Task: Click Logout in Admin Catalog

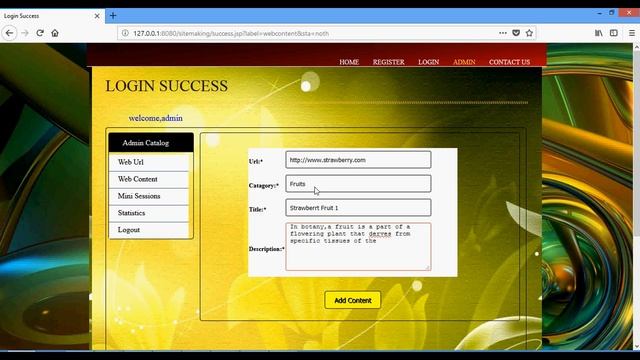Action: click(149, 230)
